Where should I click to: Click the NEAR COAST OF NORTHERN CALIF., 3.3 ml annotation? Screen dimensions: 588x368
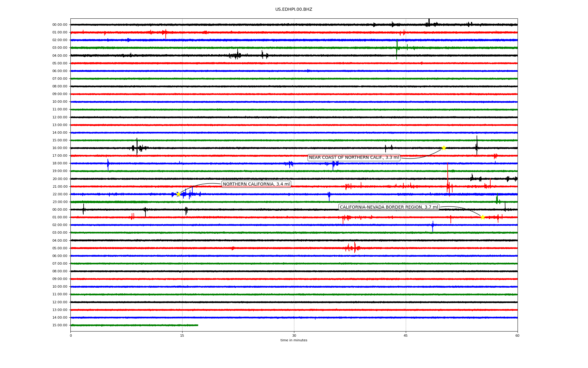354,158
